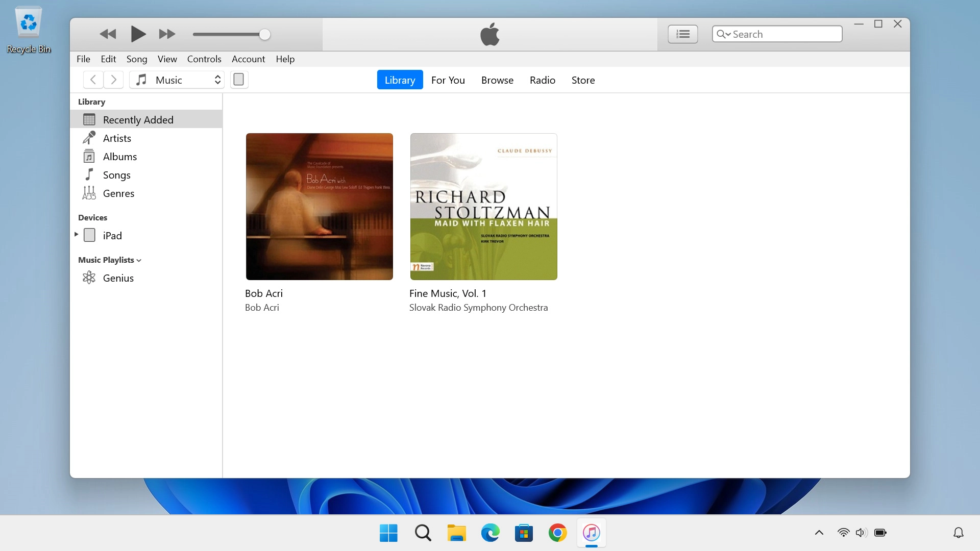Collapse the Music Playlists section
The width and height of the screenshot is (980, 551).
[139, 260]
